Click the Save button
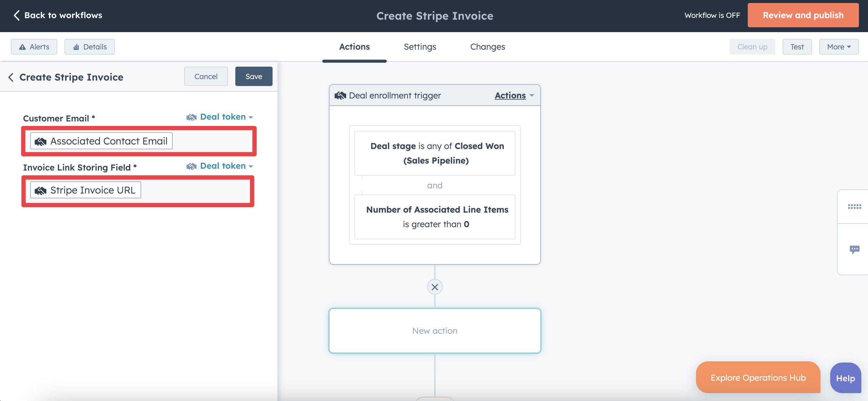The height and width of the screenshot is (401, 868). 254,77
